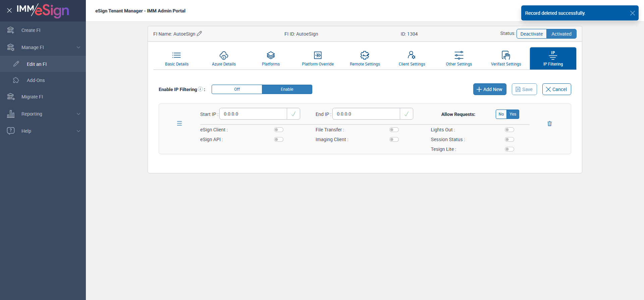Open the Platform Override tab
The height and width of the screenshot is (300, 644).
point(318,58)
